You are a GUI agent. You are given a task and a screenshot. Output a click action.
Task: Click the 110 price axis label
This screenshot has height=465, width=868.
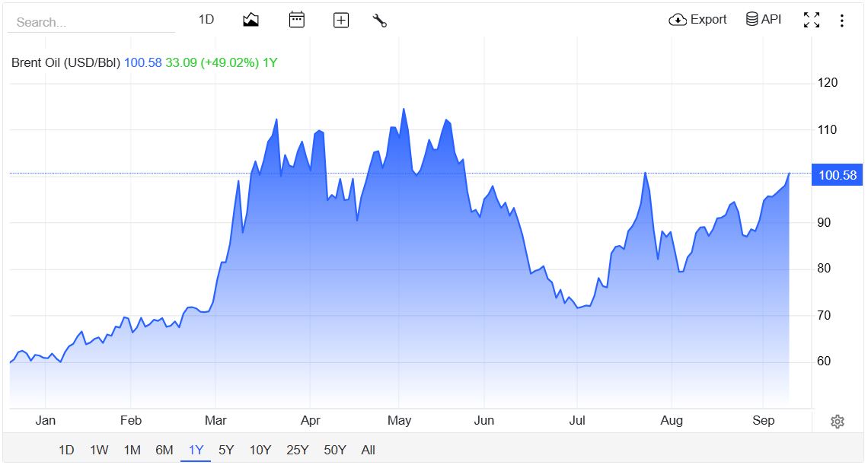pos(828,129)
